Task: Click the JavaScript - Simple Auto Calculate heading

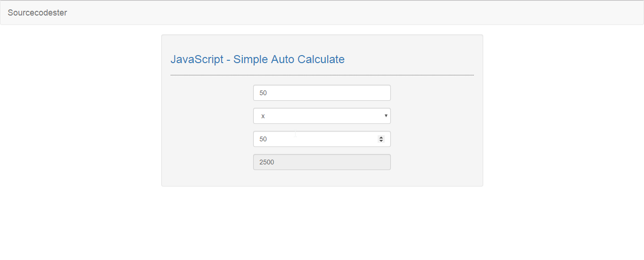Action: click(x=257, y=59)
